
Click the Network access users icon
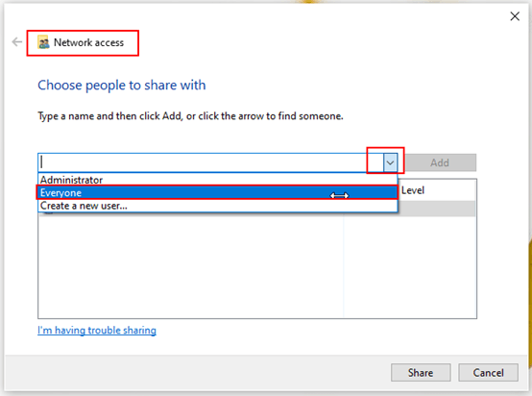point(43,42)
